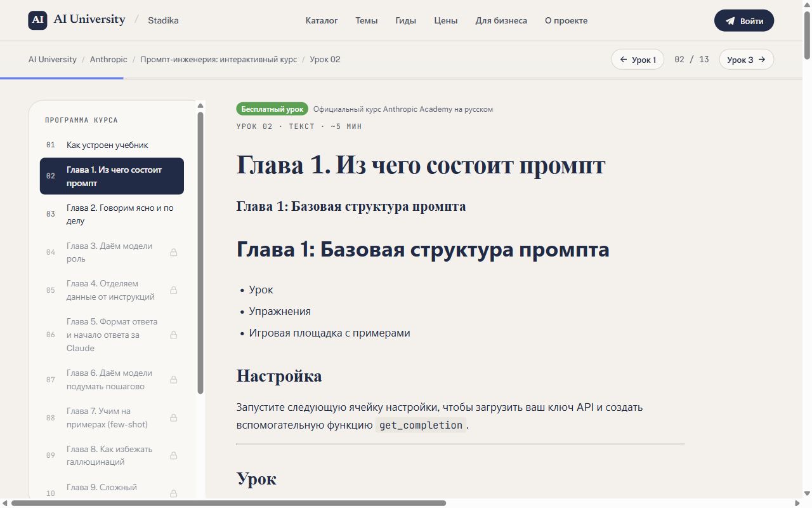This screenshot has width=812, height=508.
Task: Click Игровая площадка с примерами item
Action: point(329,333)
